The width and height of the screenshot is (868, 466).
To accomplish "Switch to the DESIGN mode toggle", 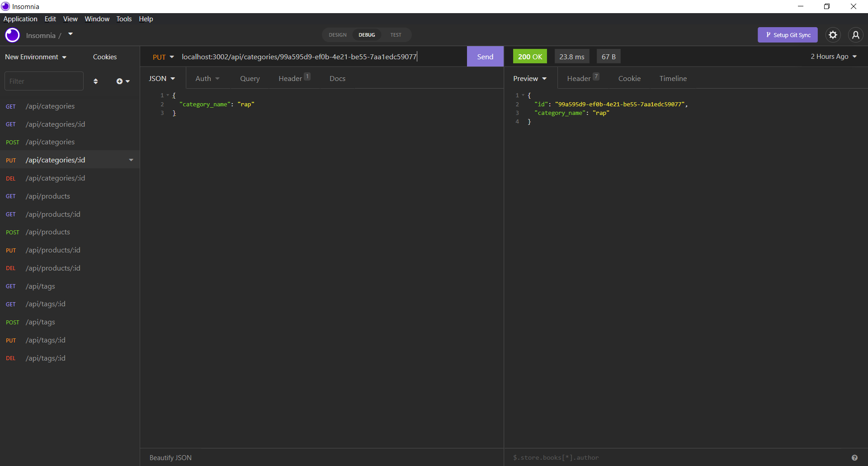I will click(337, 35).
